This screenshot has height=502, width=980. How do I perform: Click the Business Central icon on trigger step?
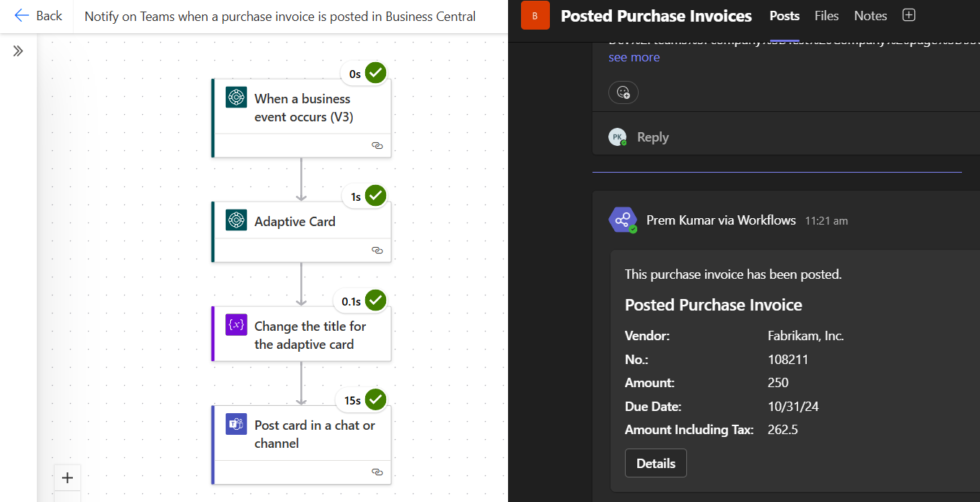(x=236, y=97)
